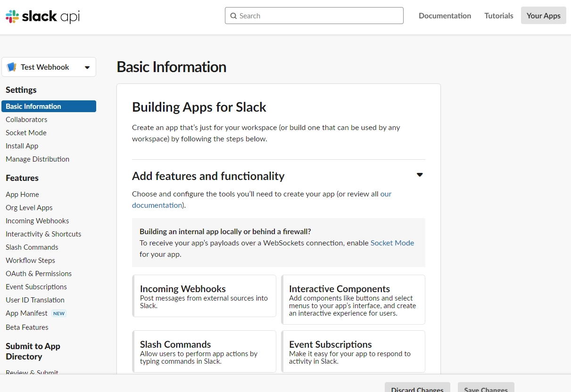Open Review & Submit in sidebar

32,372
